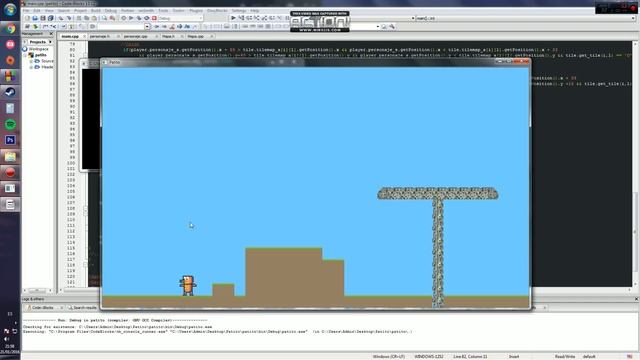Viewport: 640px width, 360px height.
Task: Click 'Insert' mode in status bar
Action: [514, 357]
